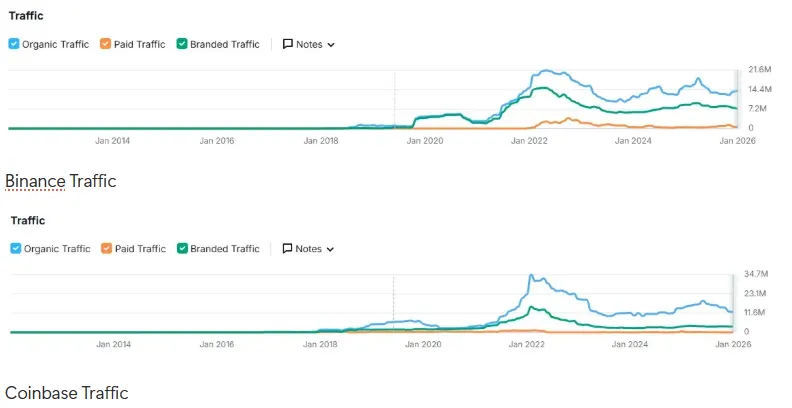Open Notes dropdown arrow in bottom chart

331,249
